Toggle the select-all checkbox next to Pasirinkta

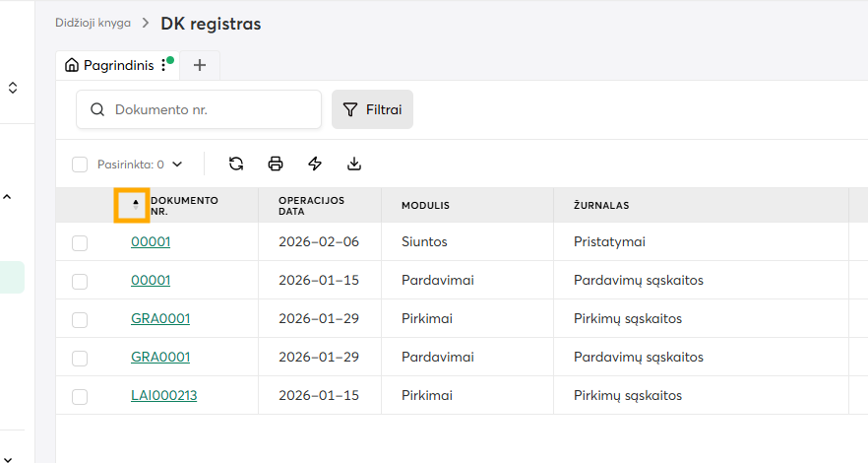(81, 165)
